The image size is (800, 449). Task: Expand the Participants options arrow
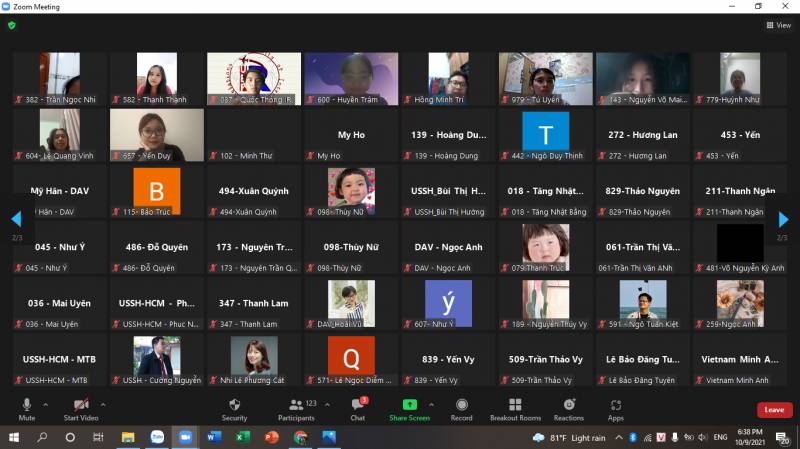325,404
